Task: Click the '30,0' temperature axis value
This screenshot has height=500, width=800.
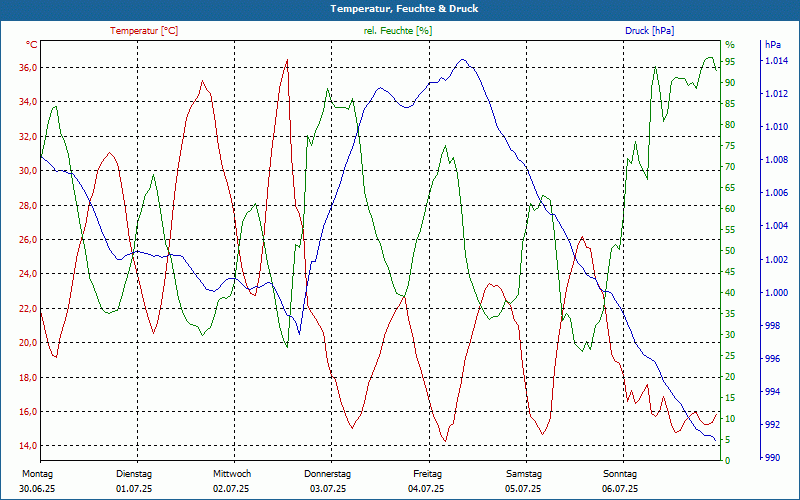Action: coord(28,171)
